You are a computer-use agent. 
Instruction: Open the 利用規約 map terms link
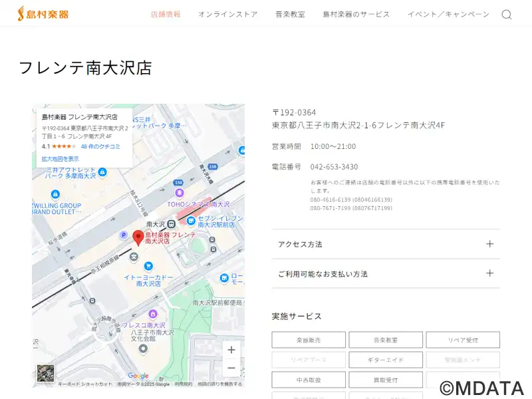pyautogui.click(x=184, y=384)
